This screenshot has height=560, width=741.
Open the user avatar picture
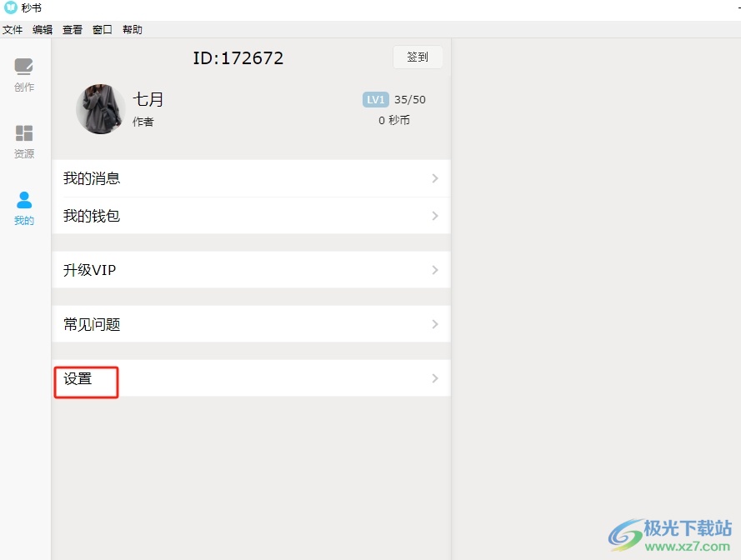100,109
